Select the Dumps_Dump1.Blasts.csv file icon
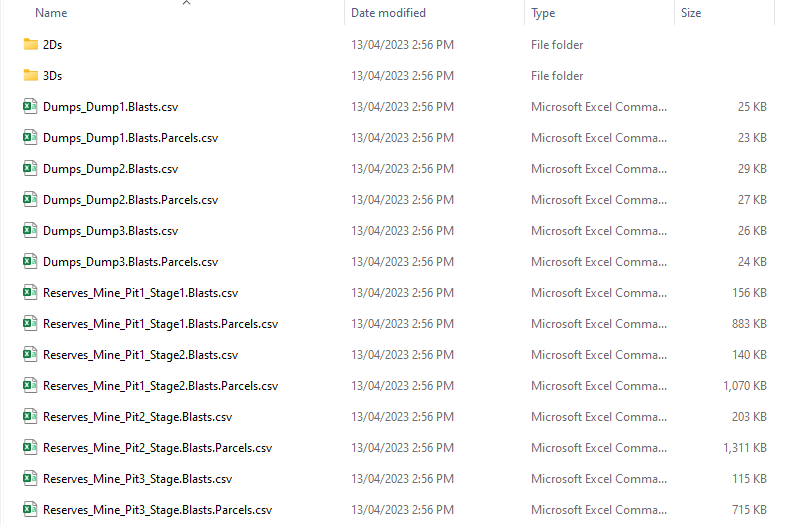792x525 pixels. (30, 107)
